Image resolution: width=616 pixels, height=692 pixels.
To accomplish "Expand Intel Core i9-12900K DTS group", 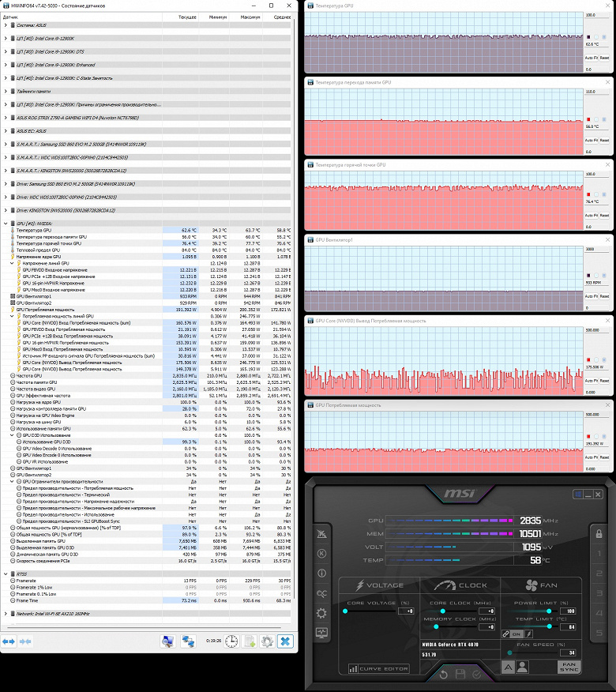I will point(6,51).
